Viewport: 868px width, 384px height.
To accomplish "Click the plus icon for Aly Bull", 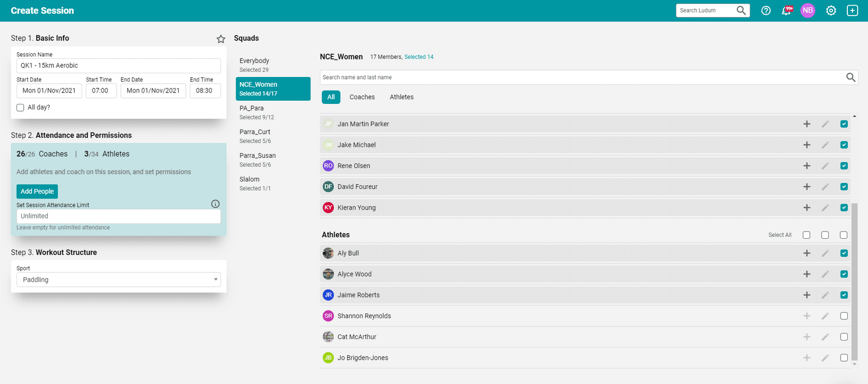I will (x=807, y=253).
